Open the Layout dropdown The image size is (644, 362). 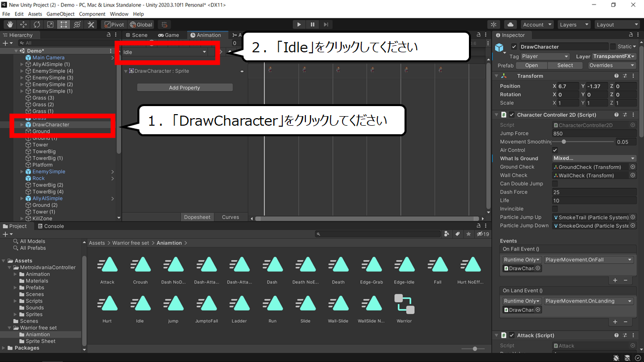coord(616,24)
